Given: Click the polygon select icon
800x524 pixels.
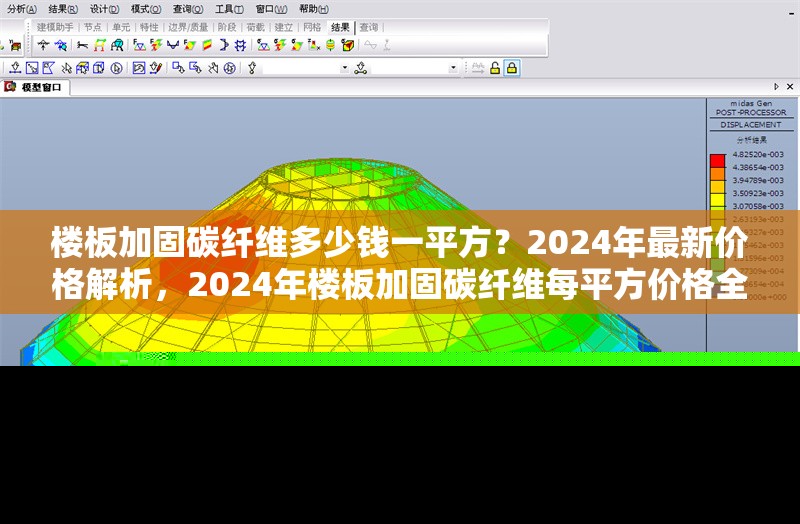Looking at the screenshot, I should coord(48,68).
